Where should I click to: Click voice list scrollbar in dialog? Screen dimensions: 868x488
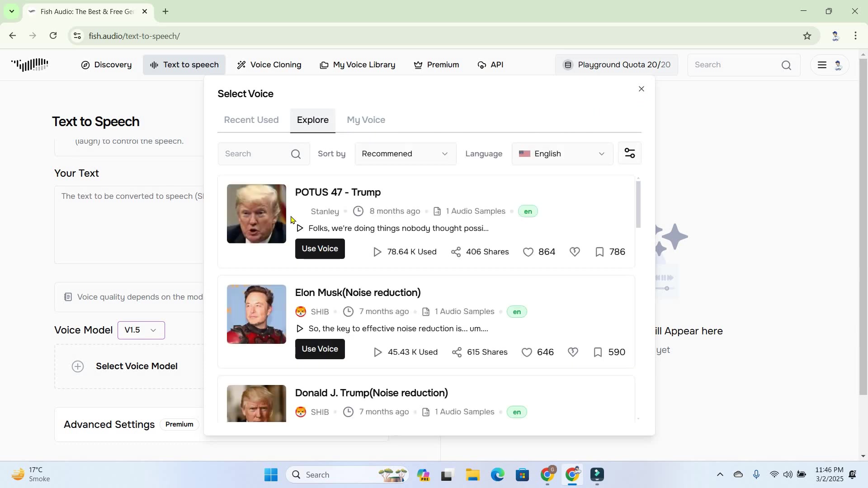[x=638, y=205]
